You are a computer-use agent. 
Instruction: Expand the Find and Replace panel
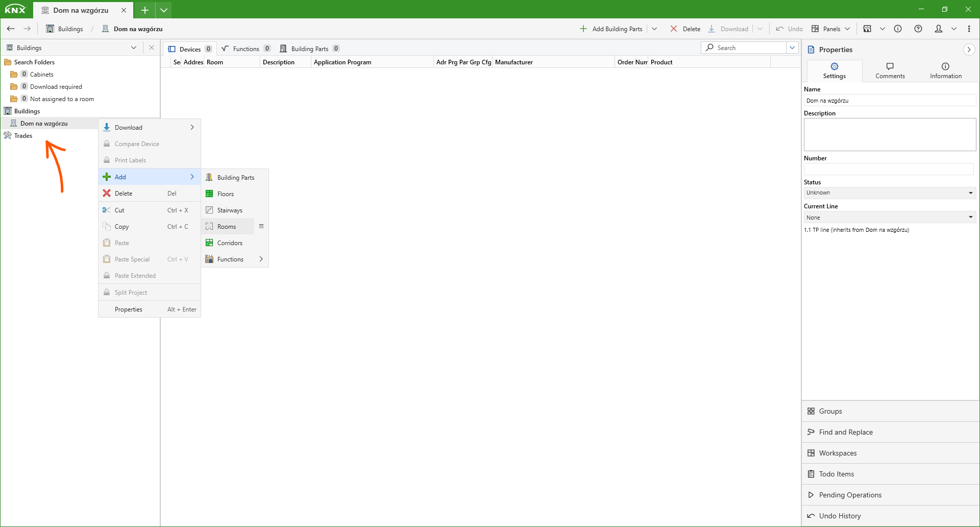846,432
